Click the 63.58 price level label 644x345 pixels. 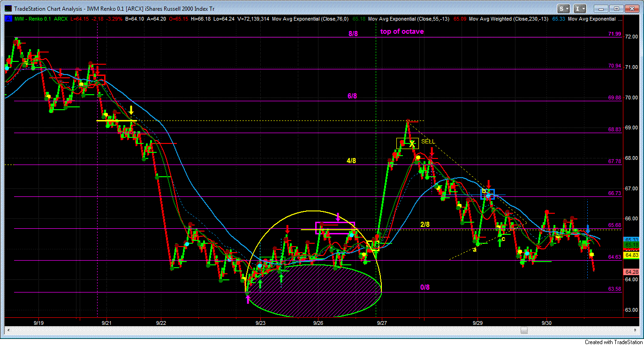(x=614, y=289)
